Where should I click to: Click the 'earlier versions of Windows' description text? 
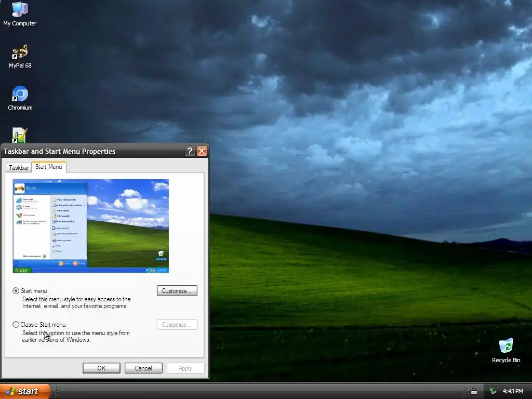(x=56, y=340)
